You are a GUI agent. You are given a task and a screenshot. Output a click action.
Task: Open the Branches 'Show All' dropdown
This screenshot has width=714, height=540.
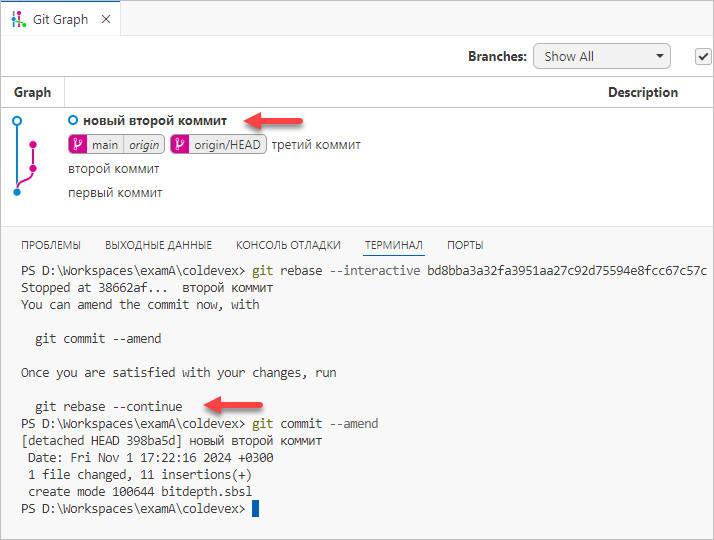[601, 56]
